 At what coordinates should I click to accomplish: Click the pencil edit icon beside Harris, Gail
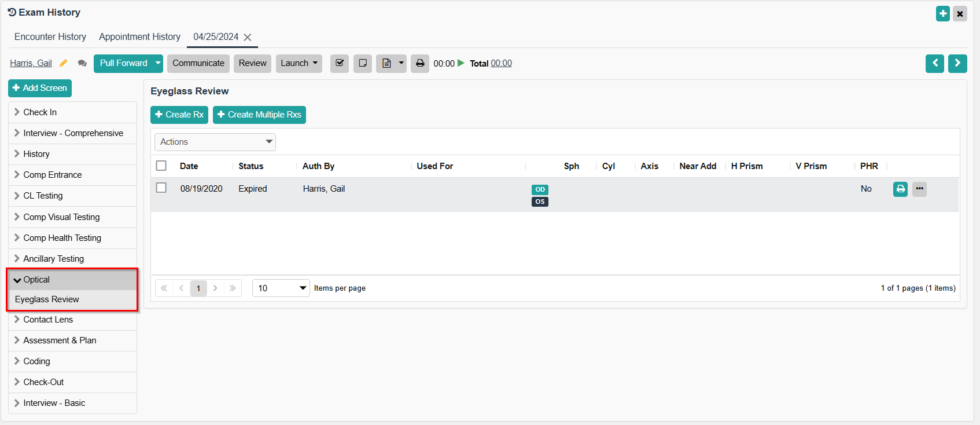click(64, 63)
